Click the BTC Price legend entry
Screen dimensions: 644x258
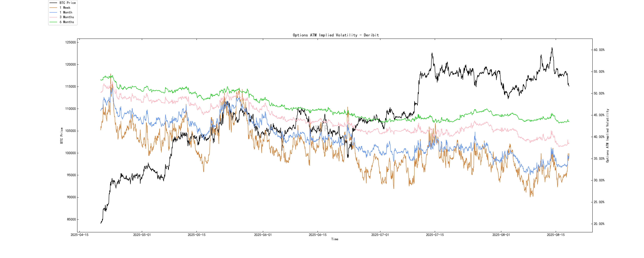(68, 3)
